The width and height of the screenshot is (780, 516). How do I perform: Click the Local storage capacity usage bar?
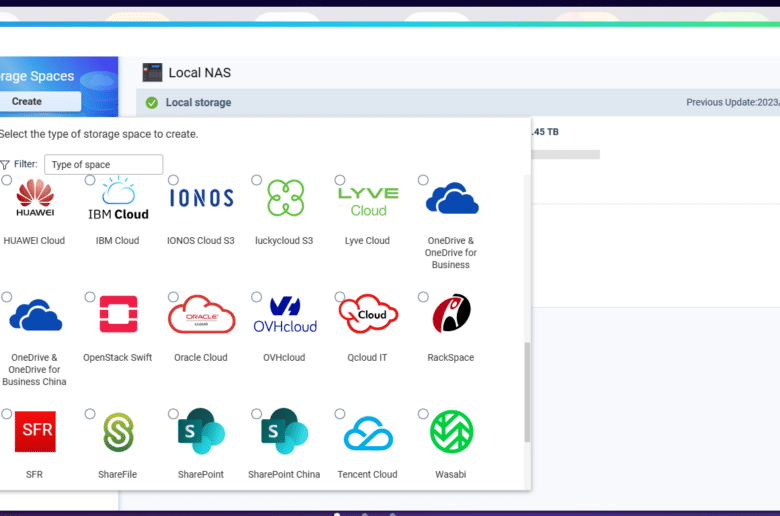click(566, 155)
